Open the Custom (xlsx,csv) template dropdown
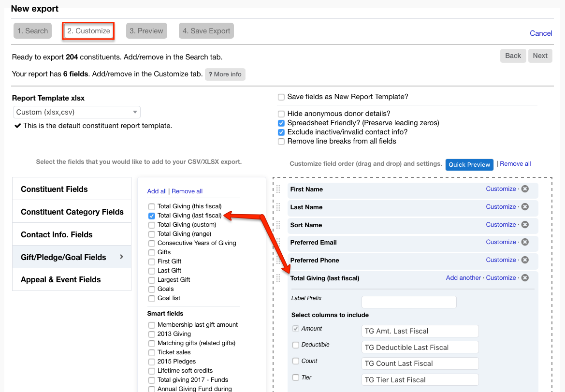 [x=76, y=112]
